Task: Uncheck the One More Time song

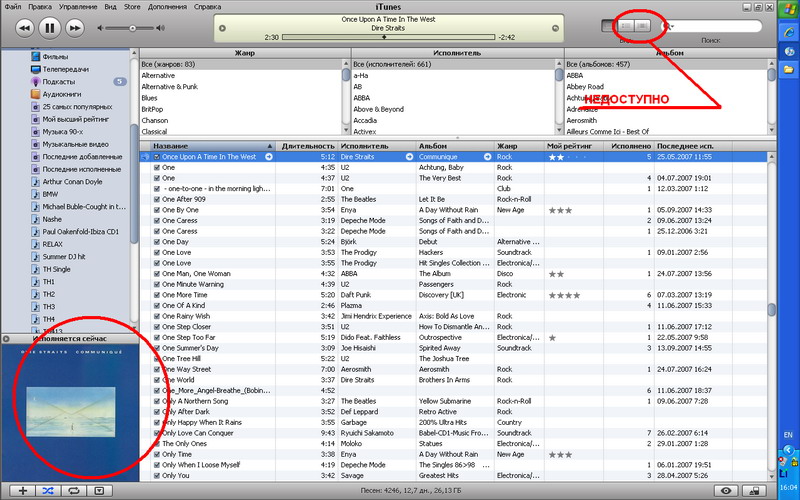Action: click(x=157, y=295)
